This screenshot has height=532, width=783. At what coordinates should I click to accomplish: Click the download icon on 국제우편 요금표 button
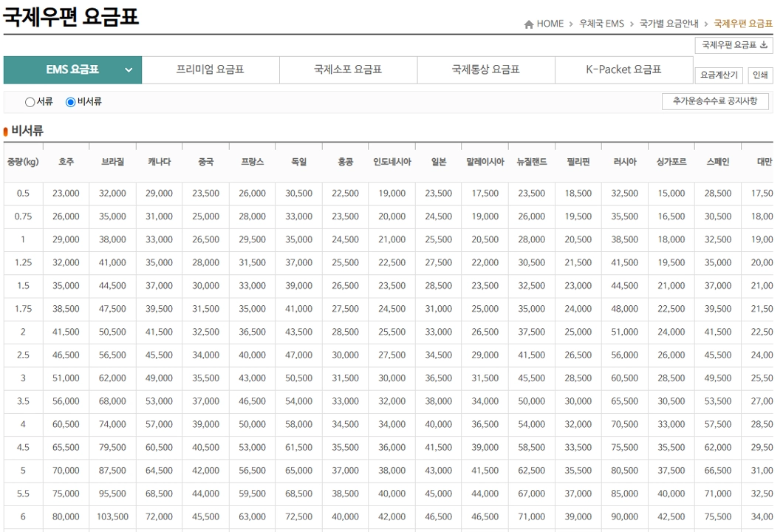[x=763, y=45]
